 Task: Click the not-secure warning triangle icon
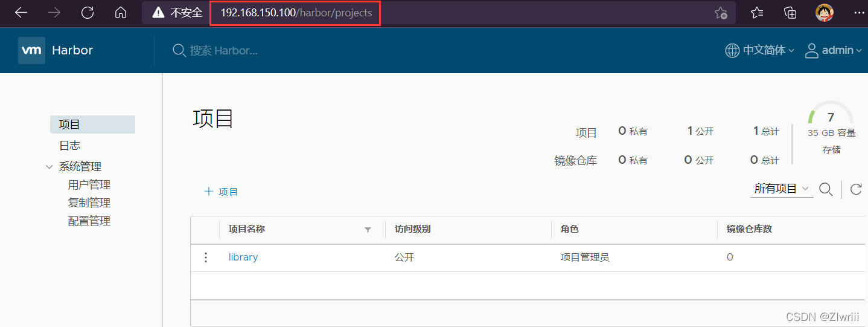[x=158, y=13]
